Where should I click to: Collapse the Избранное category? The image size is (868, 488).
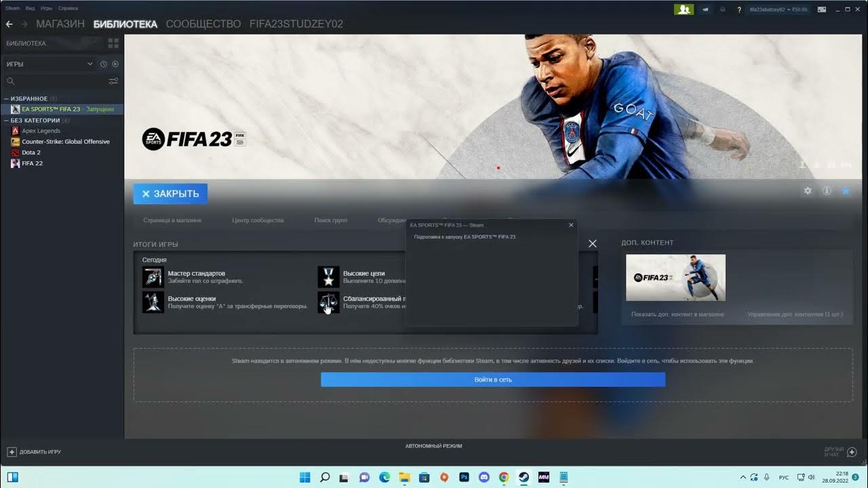tap(7, 98)
